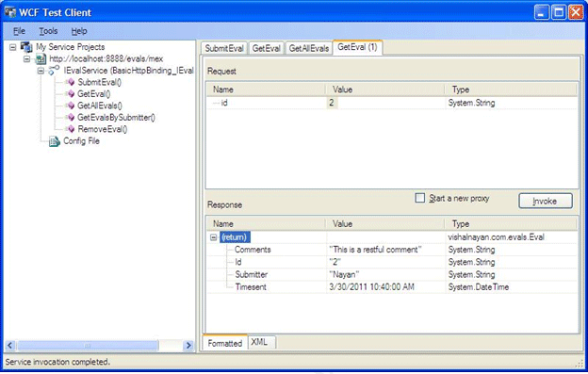The height and width of the screenshot is (374, 588).
Task: Select GetAllEvals() in the service tree
Action: point(100,106)
